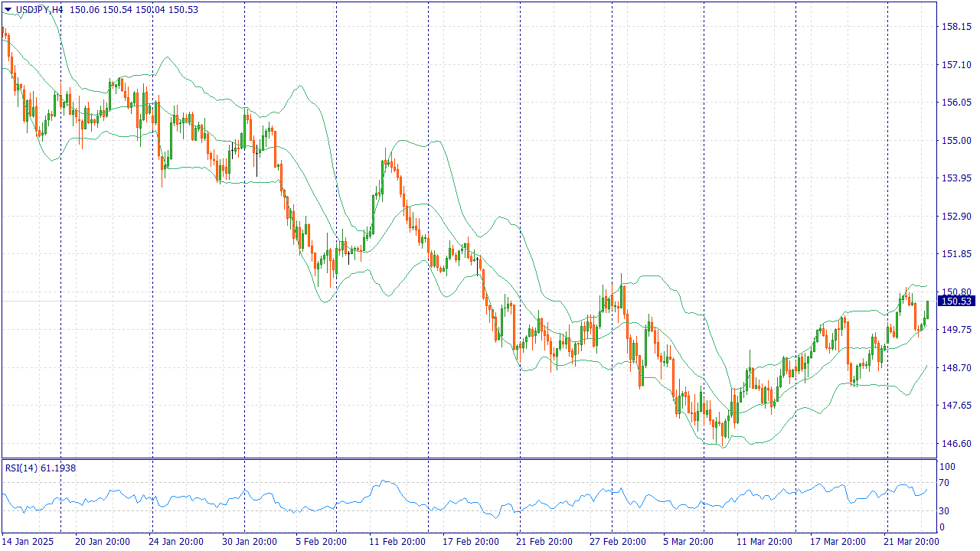Click the RSI 70 level label

[945, 483]
